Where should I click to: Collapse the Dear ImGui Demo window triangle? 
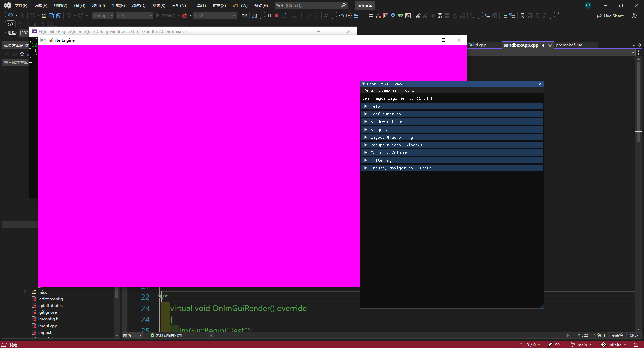363,84
